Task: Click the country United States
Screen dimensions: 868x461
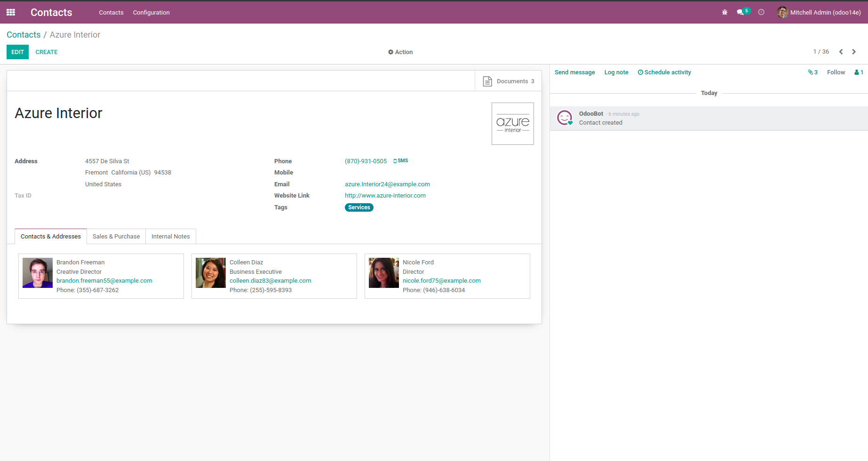Action: tap(103, 184)
